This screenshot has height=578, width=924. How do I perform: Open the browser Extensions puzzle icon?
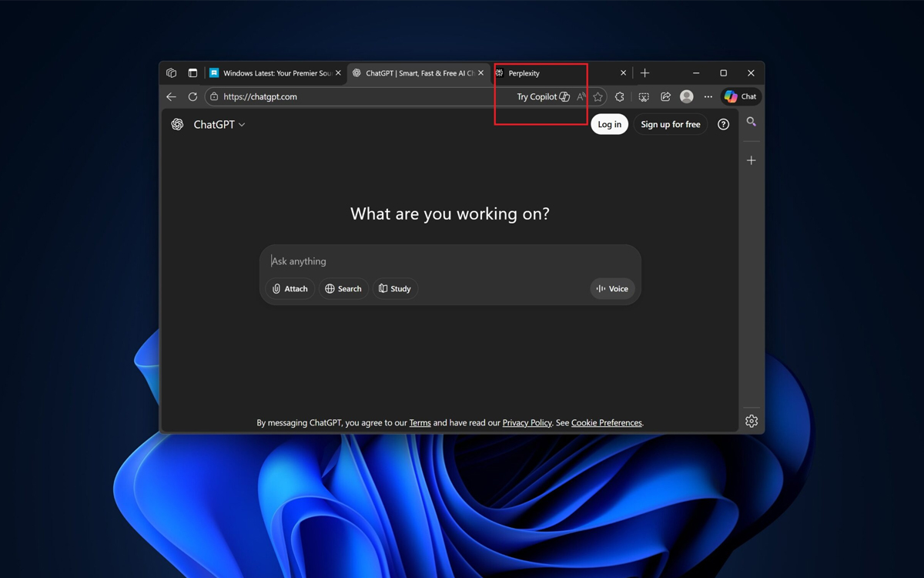[x=620, y=97]
